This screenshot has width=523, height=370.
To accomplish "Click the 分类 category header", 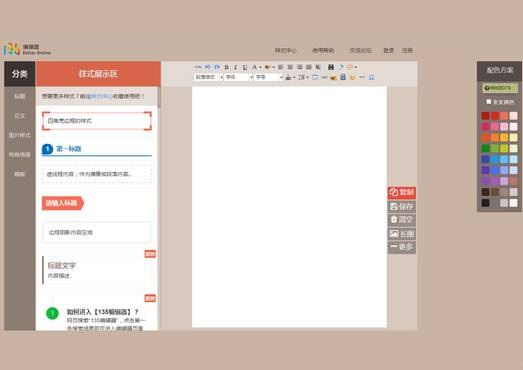I will click(x=19, y=74).
